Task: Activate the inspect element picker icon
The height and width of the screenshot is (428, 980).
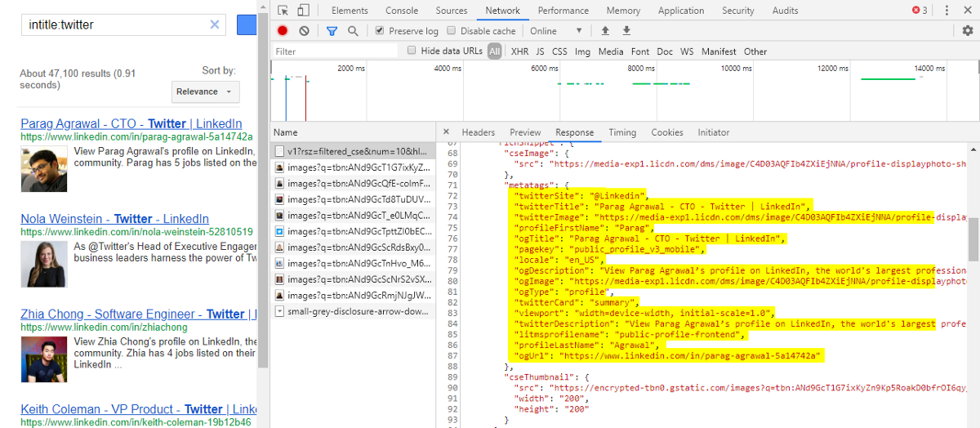Action: (283, 11)
